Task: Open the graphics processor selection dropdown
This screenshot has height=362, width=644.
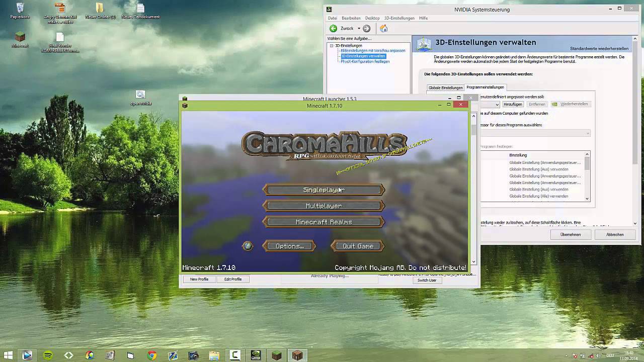Action: click(x=535, y=133)
